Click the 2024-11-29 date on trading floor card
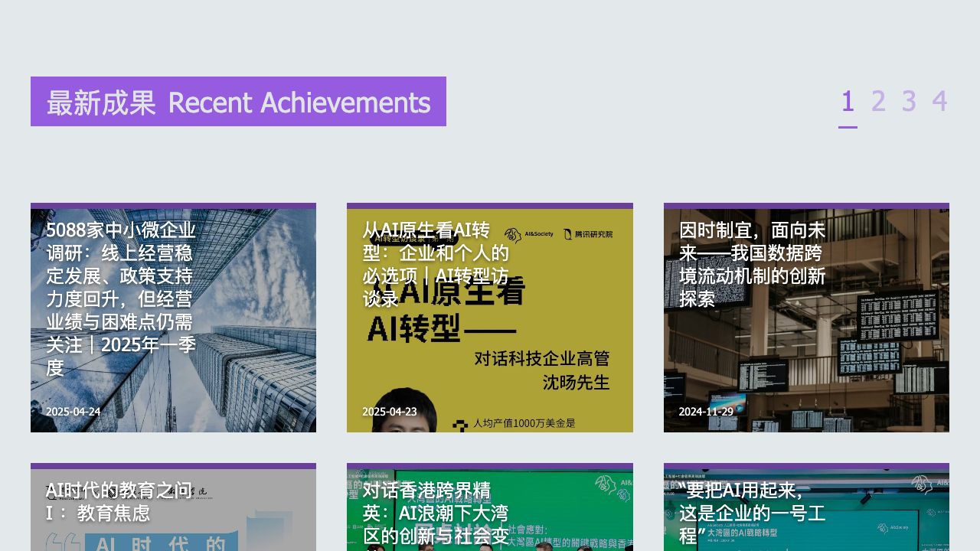The height and width of the screenshot is (551, 980). coord(705,412)
